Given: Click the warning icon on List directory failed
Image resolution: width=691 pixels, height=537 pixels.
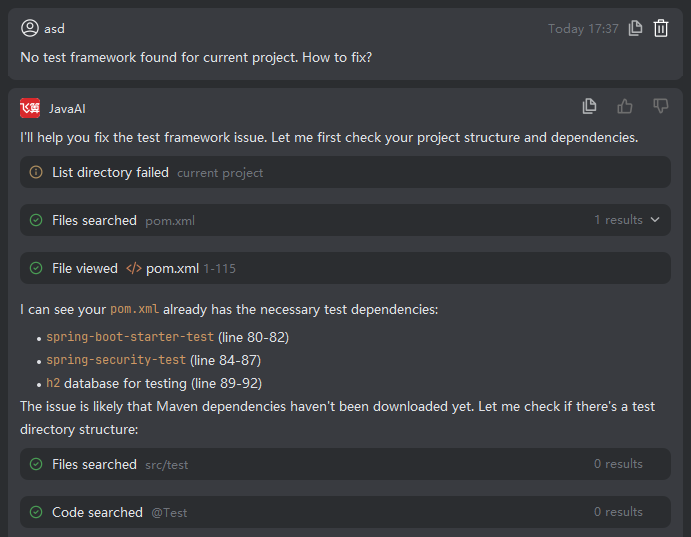Looking at the screenshot, I should coord(36,172).
